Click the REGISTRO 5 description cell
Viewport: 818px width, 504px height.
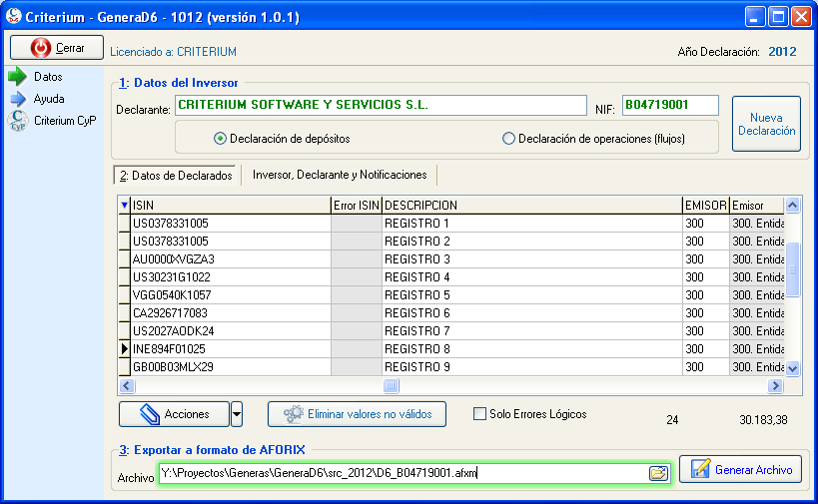531,295
